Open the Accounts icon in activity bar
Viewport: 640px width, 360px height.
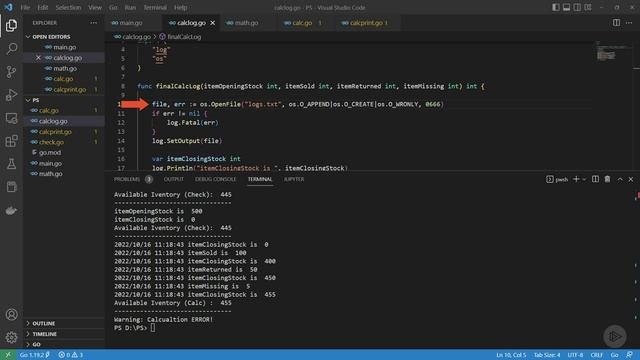(x=11, y=314)
